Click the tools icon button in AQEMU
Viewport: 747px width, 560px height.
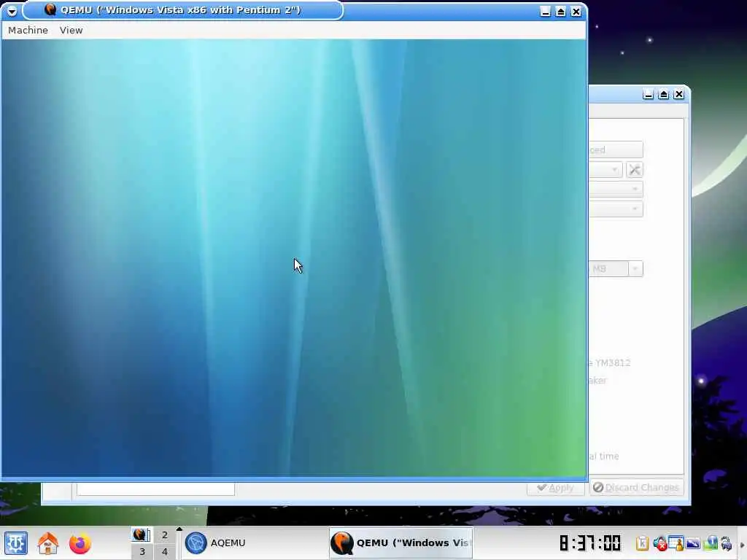tap(635, 170)
